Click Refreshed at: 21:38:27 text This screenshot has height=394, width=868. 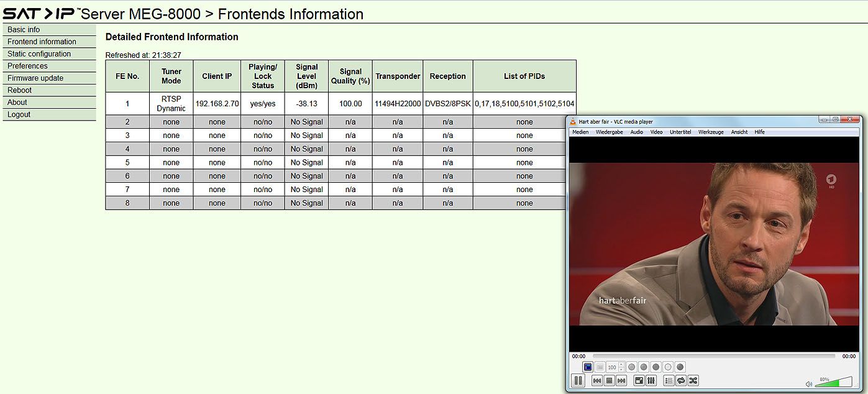pyautogui.click(x=144, y=55)
